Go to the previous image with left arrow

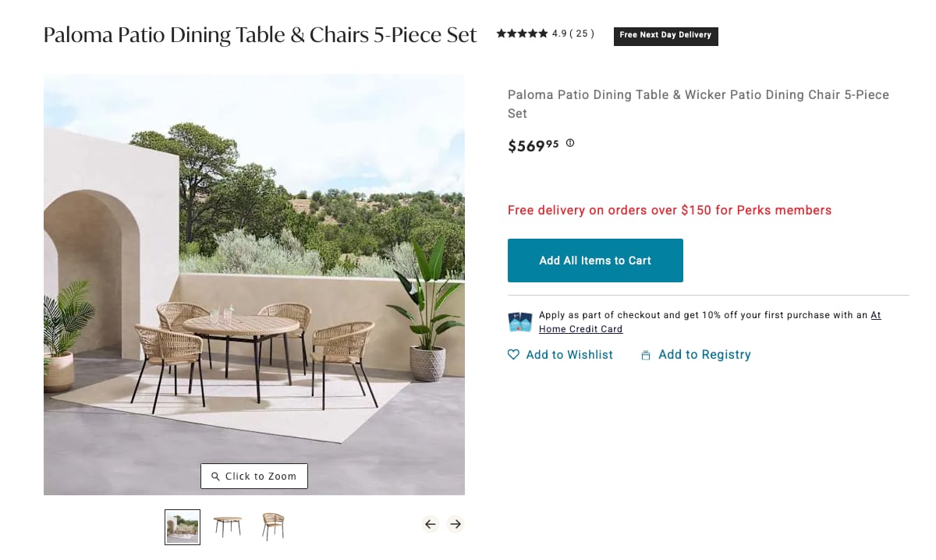point(431,524)
